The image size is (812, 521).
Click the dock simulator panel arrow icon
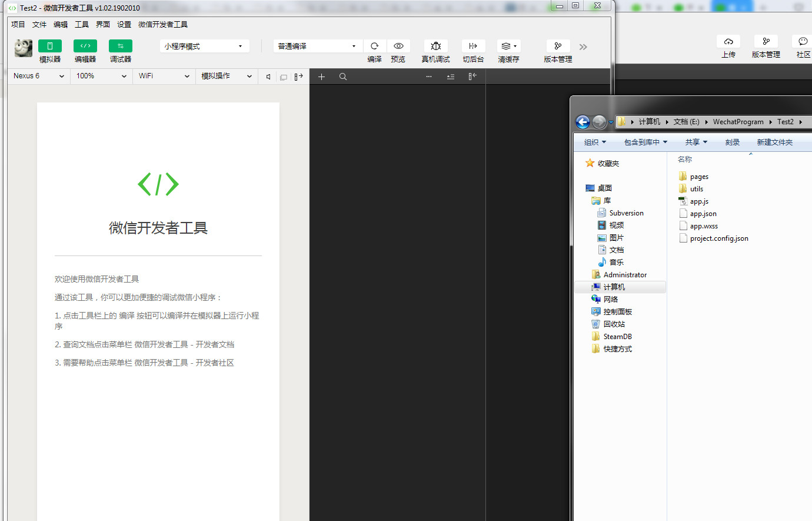coord(298,77)
